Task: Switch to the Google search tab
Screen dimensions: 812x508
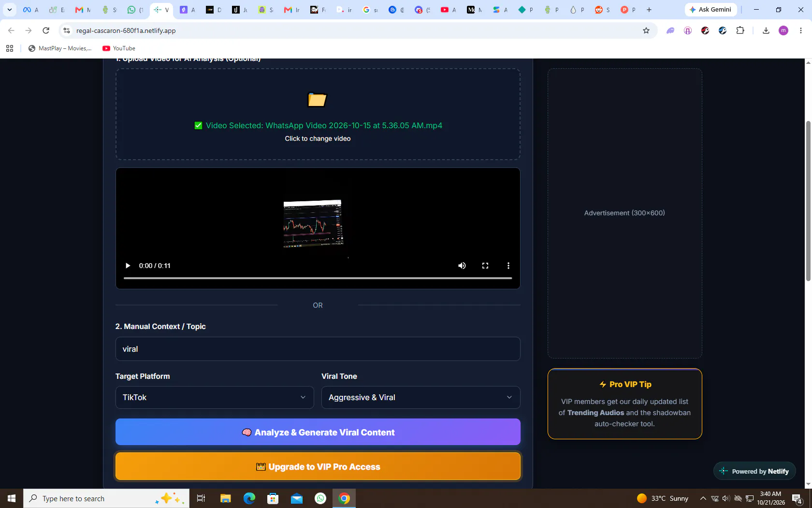Action: (x=370, y=10)
